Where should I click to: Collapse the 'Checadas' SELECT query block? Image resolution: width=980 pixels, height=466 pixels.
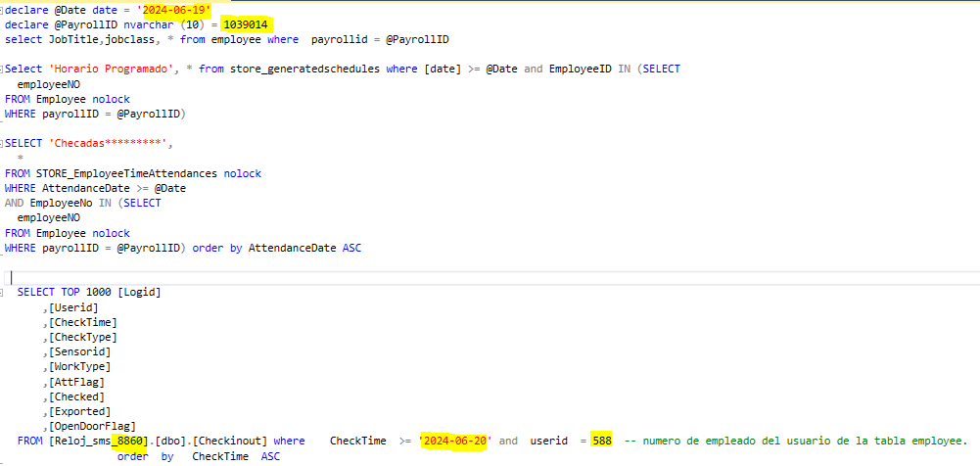point(2,144)
